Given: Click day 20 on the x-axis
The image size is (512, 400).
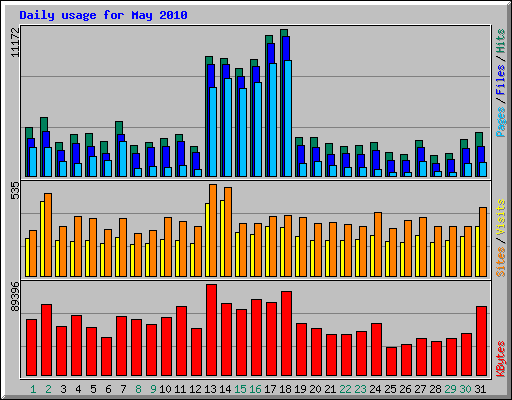Looking at the screenshot, I should click(x=315, y=389).
